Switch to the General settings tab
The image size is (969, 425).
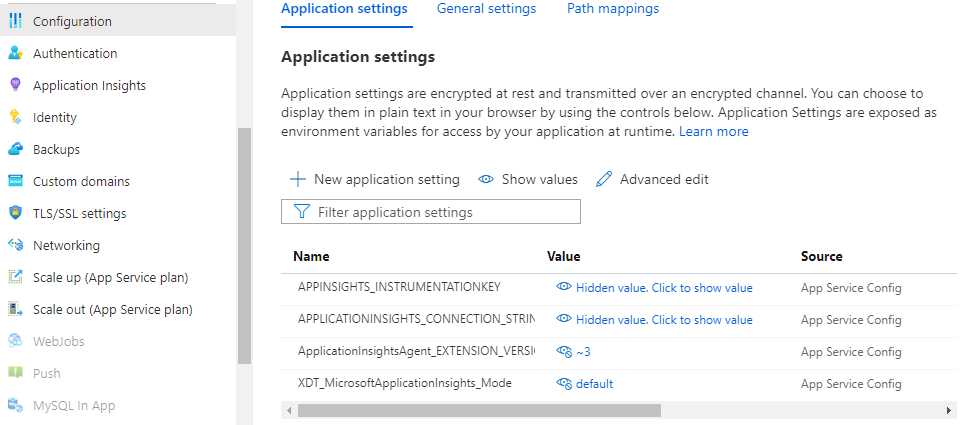486,9
